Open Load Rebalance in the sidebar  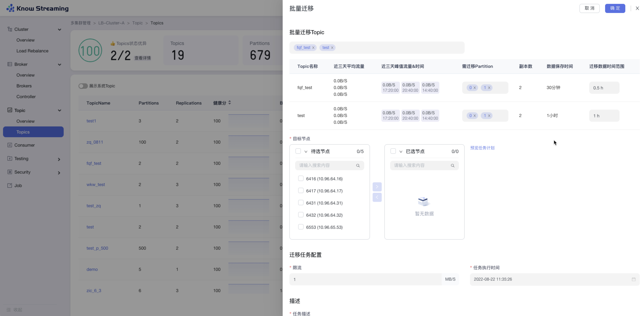point(32,51)
